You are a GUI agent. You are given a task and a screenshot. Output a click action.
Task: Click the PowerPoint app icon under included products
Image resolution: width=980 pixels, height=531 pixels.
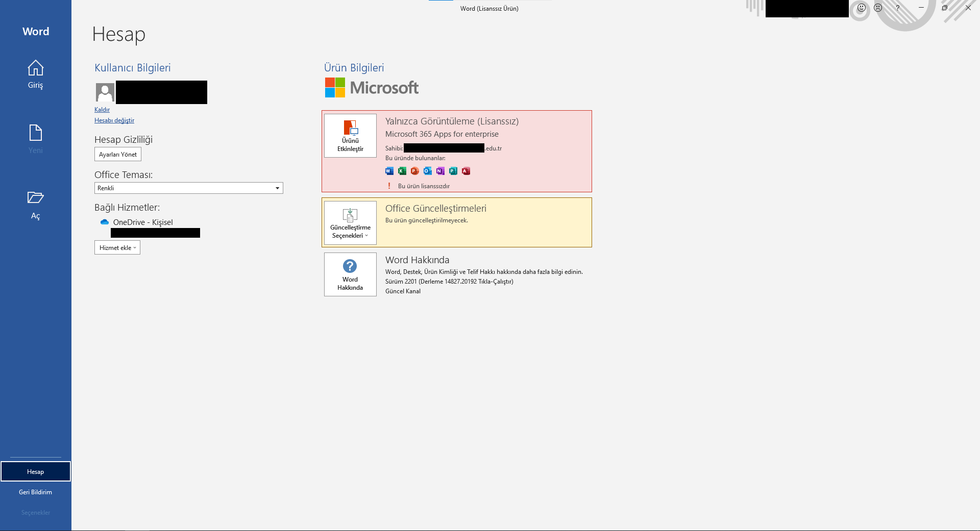[415, 171]
